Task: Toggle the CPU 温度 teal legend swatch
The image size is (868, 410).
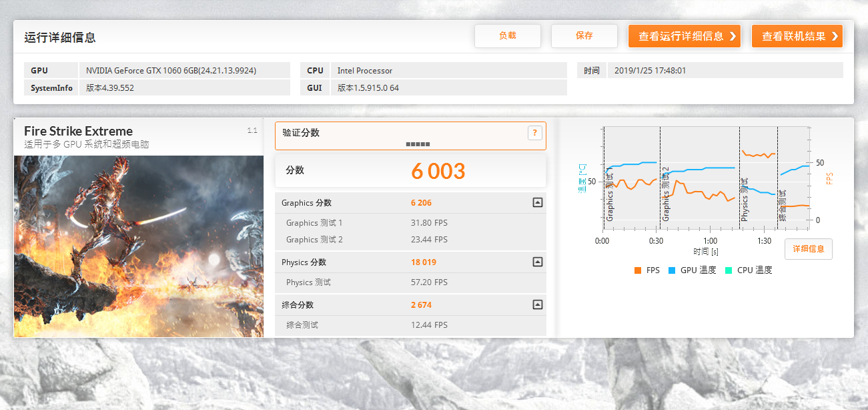Action: (x=729, y=270)
